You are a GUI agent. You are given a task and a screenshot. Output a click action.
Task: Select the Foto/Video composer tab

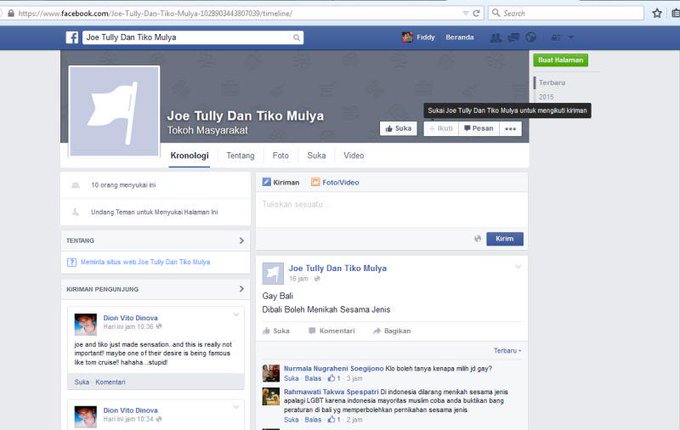[335, 182]
